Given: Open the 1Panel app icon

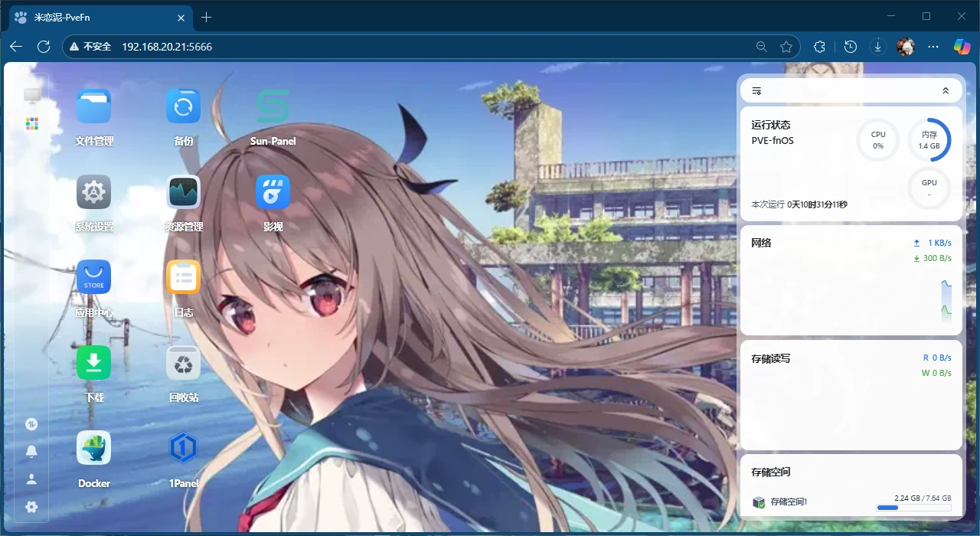Looking at the screenshot, I should 183,448.
